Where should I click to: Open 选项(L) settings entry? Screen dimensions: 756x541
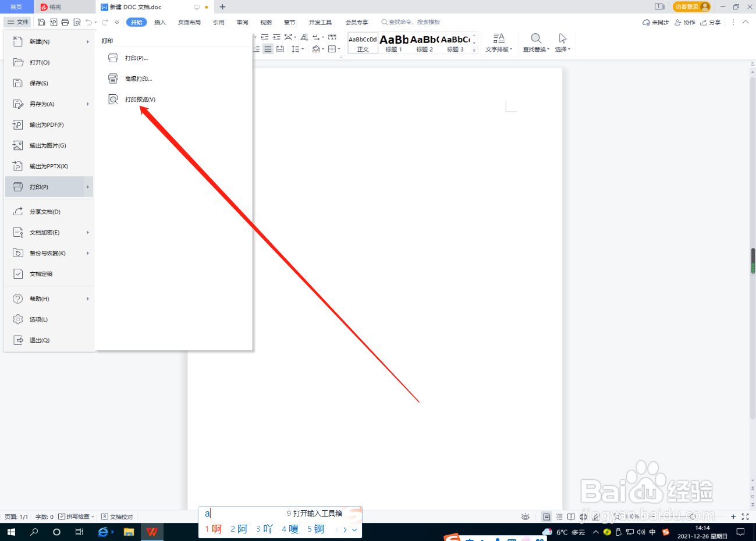pyautogui.click(x=49, y=319)
